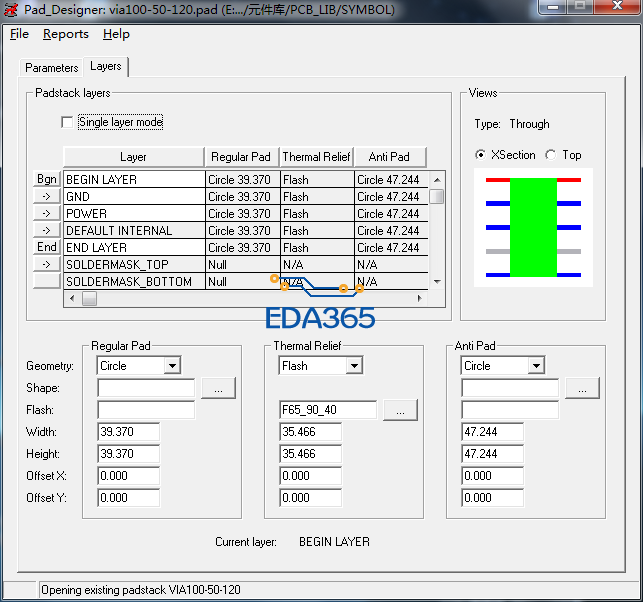Click the Regular Pad Offset X field
Viewport: 643px width, 602px height.
(x=128, y=476)
